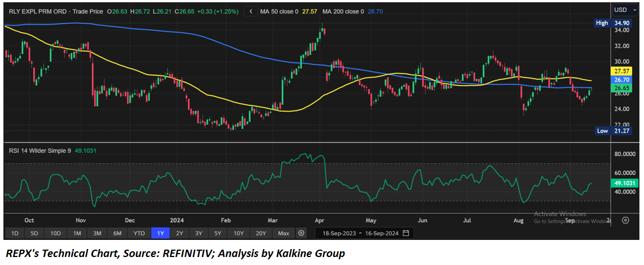Select the 5Y time range
The image size is (644, 265).
coord(218,234)
